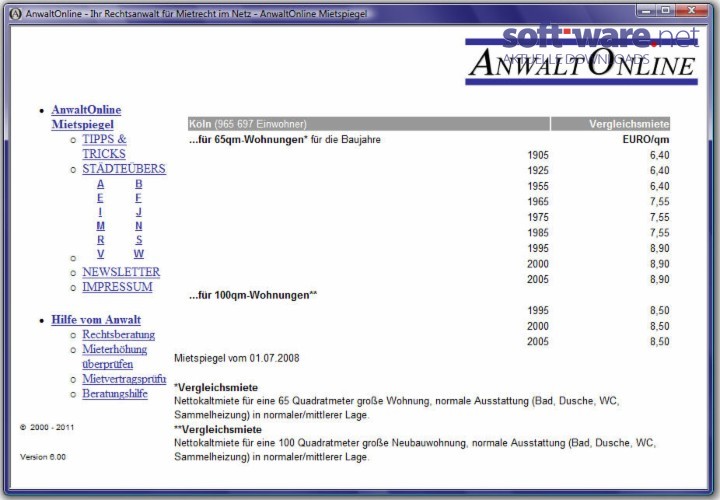This screenshot has width=720, height=500.
Task: Click the **Vergleichsmiete footnote heading
Action: (x=218, y=430)
